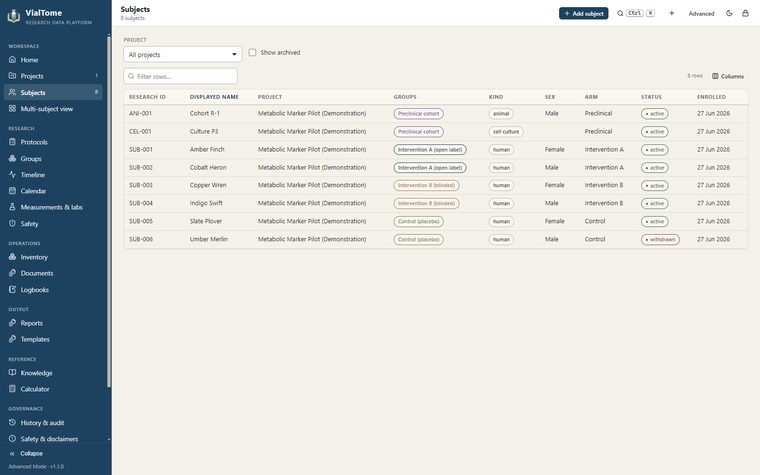
Task: Click the Knowledge book icon
Action: click(13, 373)
